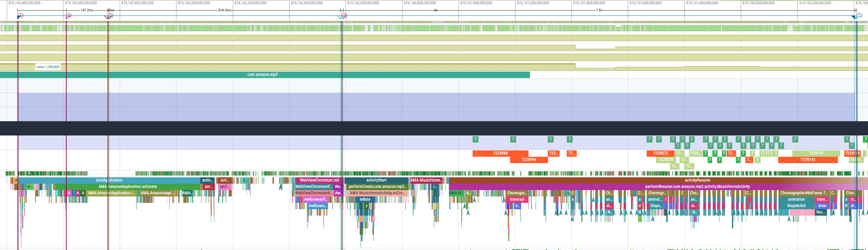
Task: Click the first flag marker before the 147.2ms span
Action: tap(20, 16)
